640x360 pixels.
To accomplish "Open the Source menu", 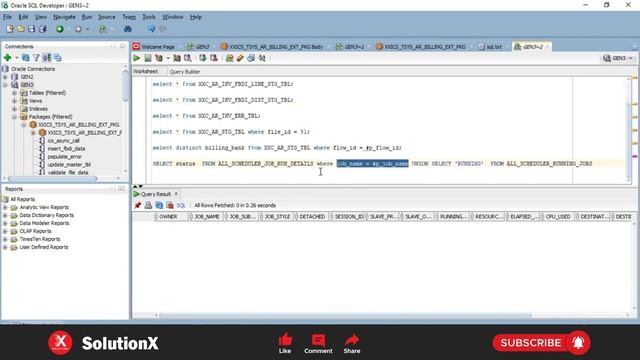I will tap(107, 17).
